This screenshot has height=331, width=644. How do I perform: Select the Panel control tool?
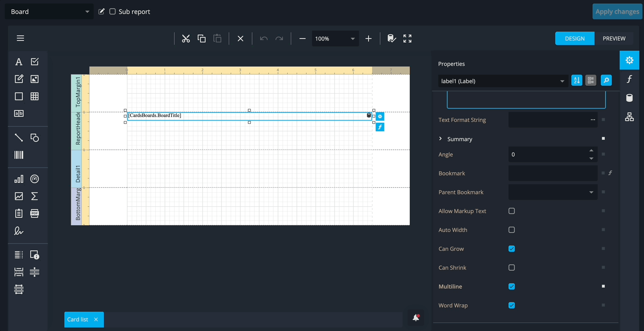coord(18,96)
